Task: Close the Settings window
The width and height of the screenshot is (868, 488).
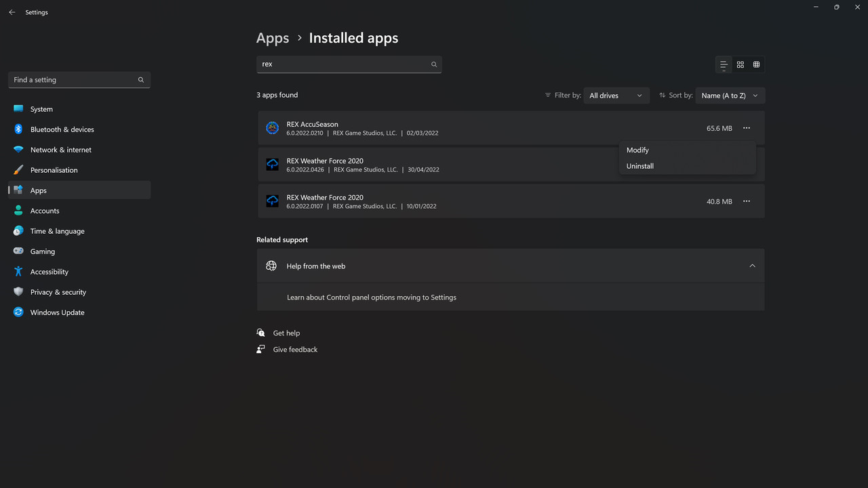Action: point(857,7)
